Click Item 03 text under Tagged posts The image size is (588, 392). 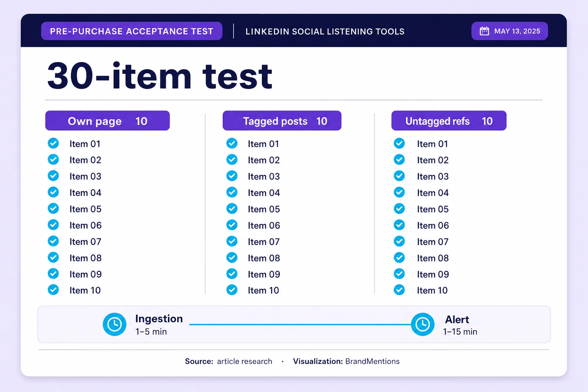pos(264,176)
